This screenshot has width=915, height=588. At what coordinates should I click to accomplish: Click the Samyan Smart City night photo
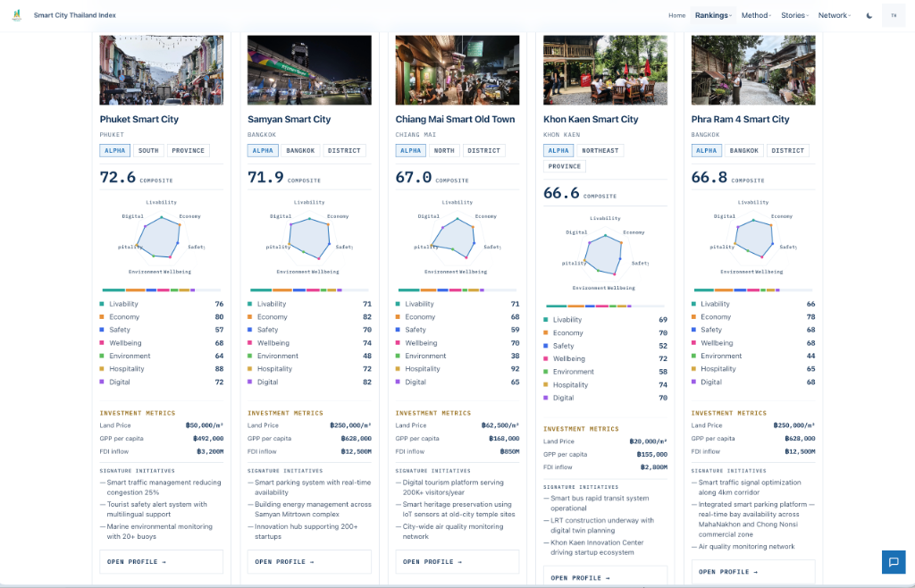309,70
